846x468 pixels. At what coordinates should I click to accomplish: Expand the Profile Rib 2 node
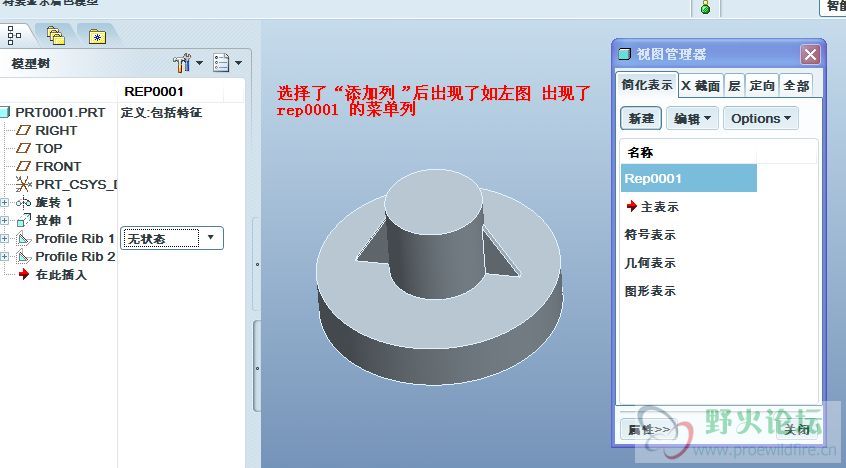pos(4,256)
